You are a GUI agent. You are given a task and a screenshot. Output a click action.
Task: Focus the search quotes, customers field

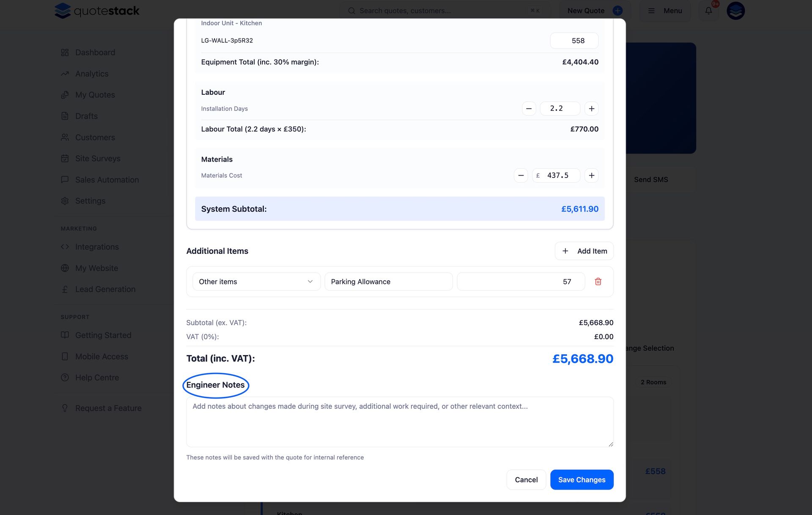(440, 11)
